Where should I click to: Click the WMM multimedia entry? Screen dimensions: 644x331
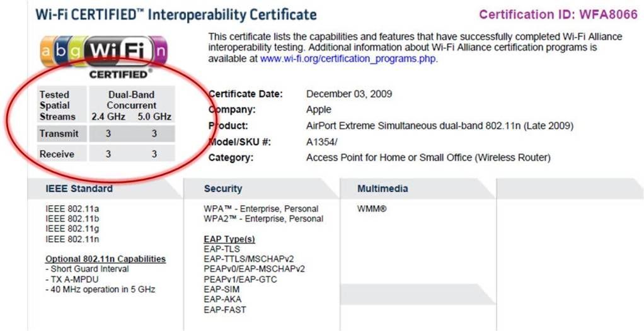[372, 209]
